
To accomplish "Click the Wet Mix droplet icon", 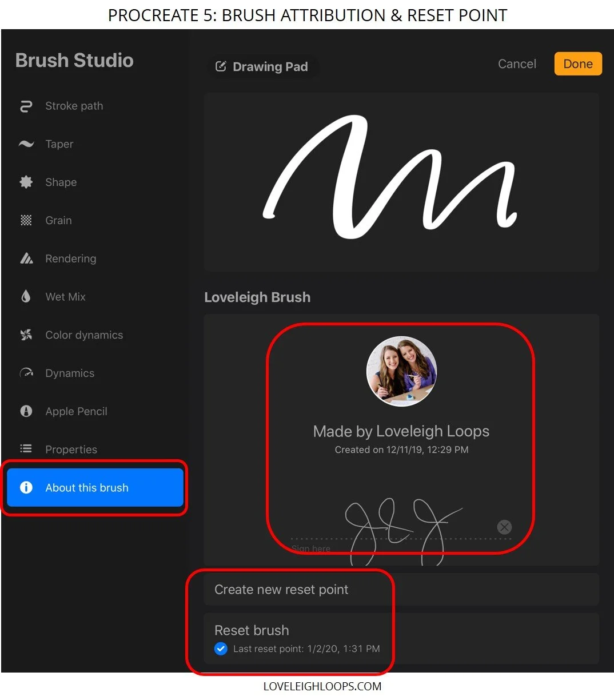I will (x=26, y=296).
